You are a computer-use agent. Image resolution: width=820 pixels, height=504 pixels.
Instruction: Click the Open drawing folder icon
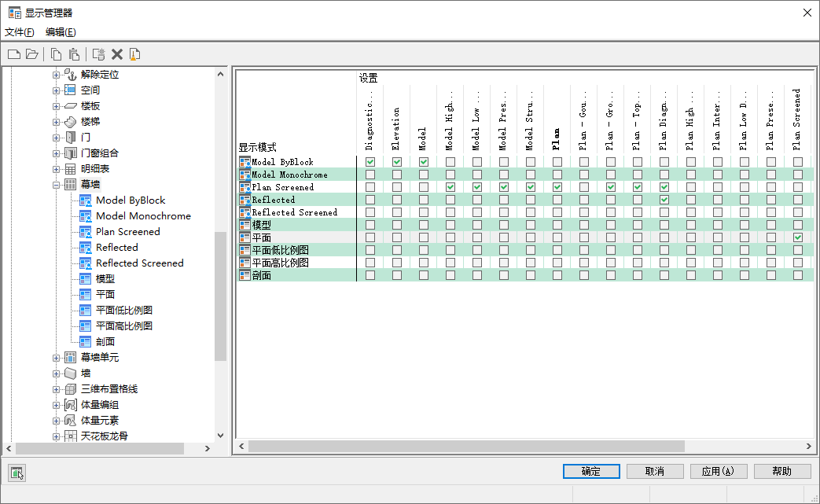[32, 54]
